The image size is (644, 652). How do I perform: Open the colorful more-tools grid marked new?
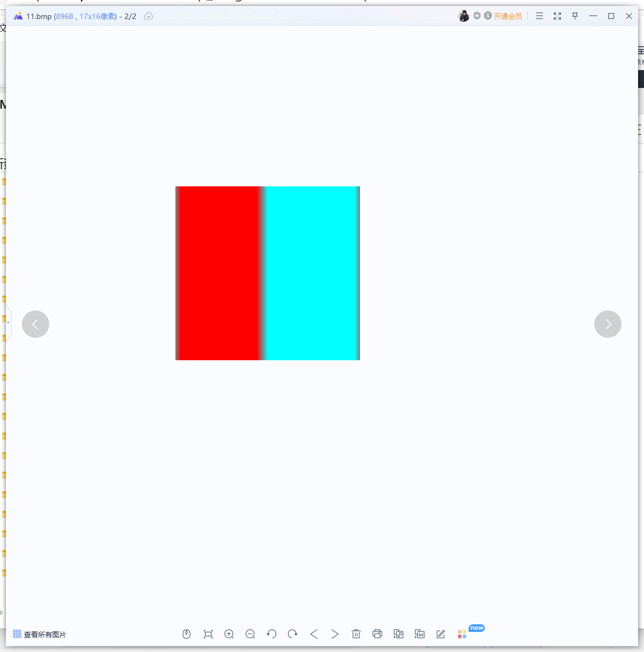(462, 634)
